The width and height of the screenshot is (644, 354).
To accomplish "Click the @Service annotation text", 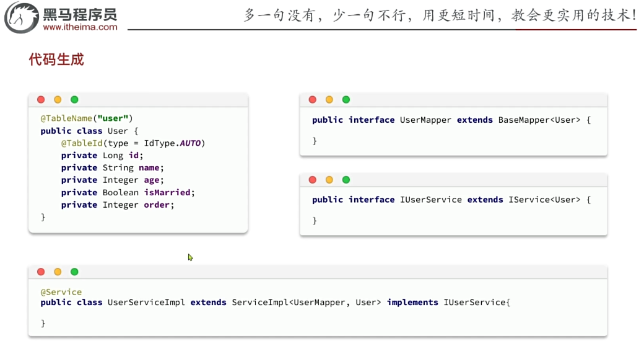I will [x=61, y=292].
